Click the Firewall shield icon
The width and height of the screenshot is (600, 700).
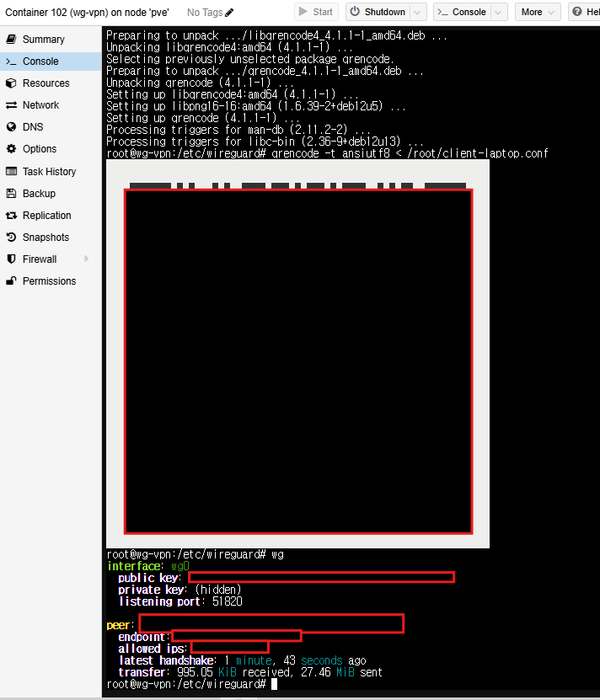[x=11, y=259]
